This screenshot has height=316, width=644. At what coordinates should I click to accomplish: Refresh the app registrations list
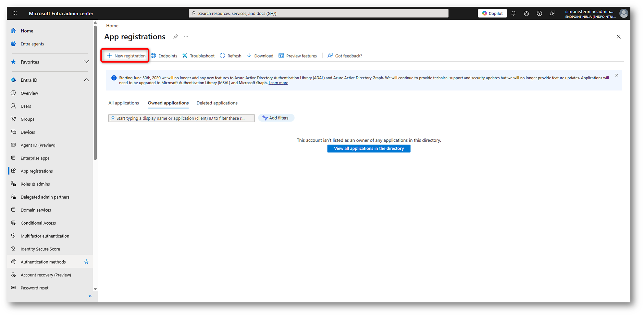[230, 56]
